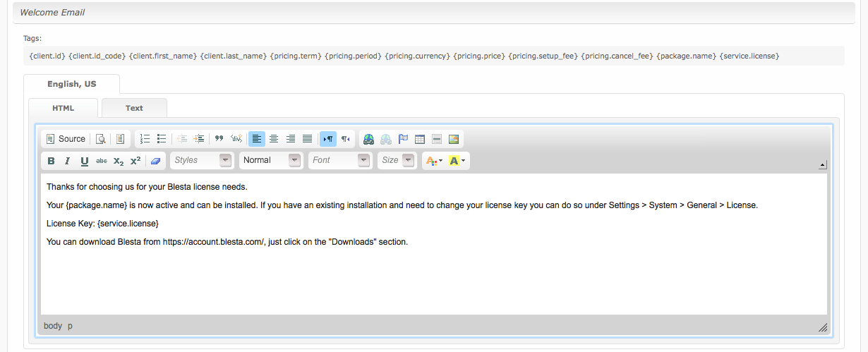Insert a table into the email
Image resolution: width=868 pixels, height=352 pixels.
[x=420, y=139]
